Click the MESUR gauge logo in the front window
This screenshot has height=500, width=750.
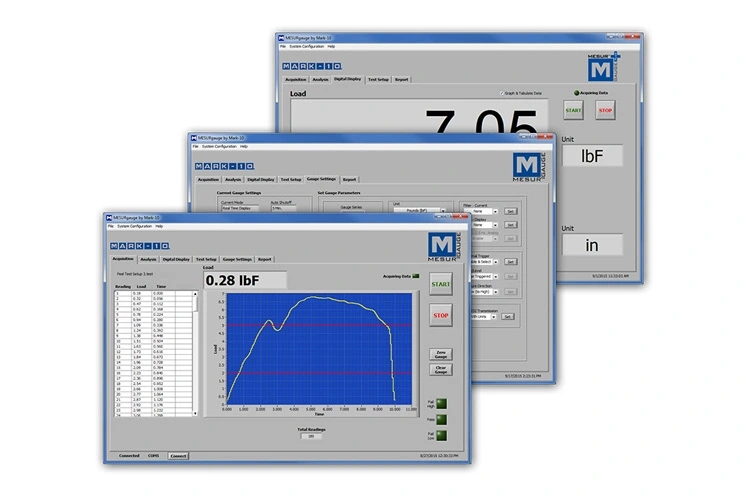(444, 247)
